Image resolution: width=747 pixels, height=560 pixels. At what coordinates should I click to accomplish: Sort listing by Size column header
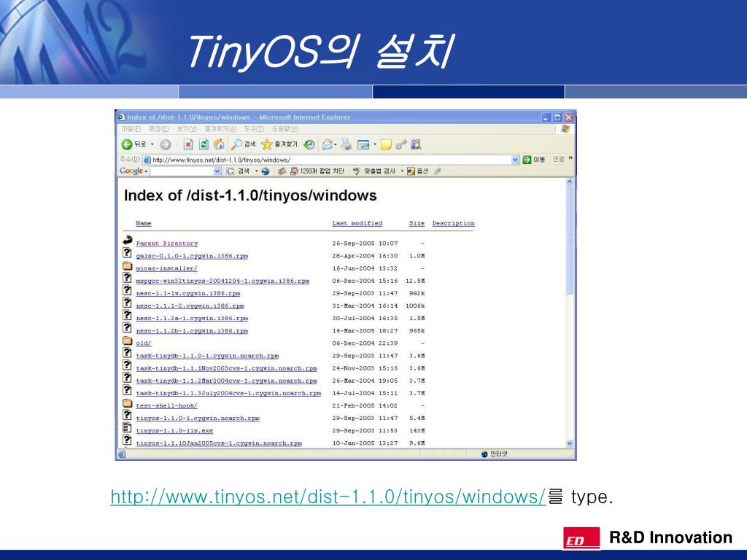tap(417, 223)
